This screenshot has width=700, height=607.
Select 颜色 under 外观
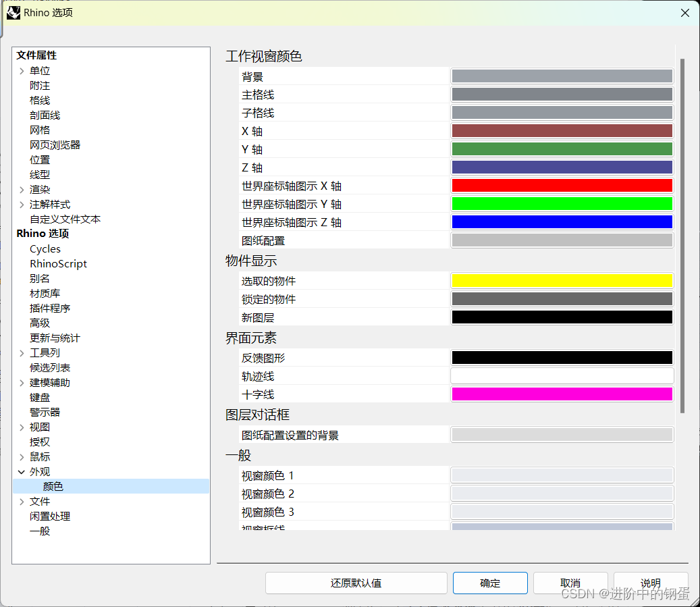pos(53,486)
